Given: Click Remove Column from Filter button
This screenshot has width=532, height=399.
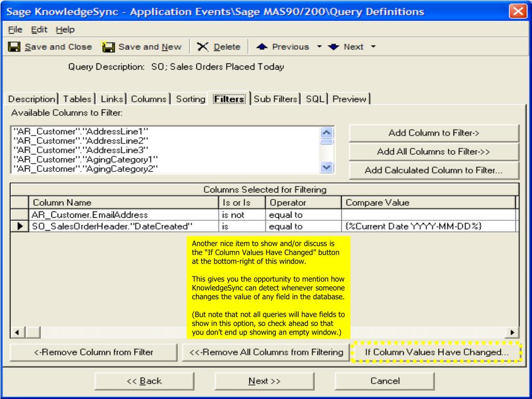Looking at the screenshot, I should (x=94, y=352).
